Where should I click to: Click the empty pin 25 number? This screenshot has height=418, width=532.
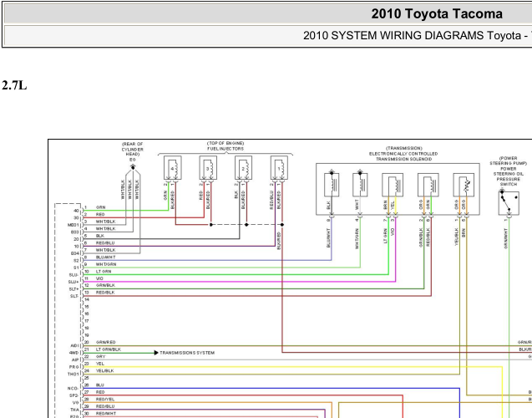(x=87, y=378)
